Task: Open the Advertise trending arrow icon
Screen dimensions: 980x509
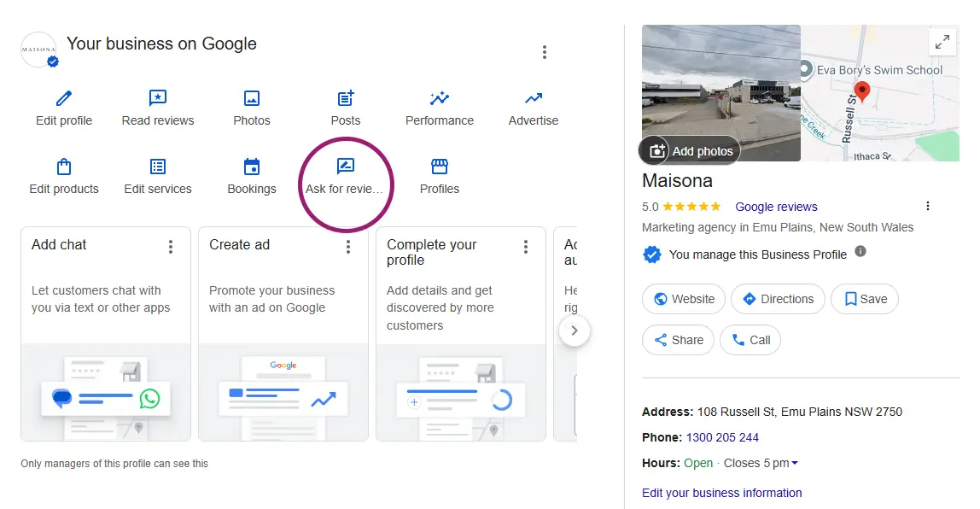Action: tap(534, 98)
